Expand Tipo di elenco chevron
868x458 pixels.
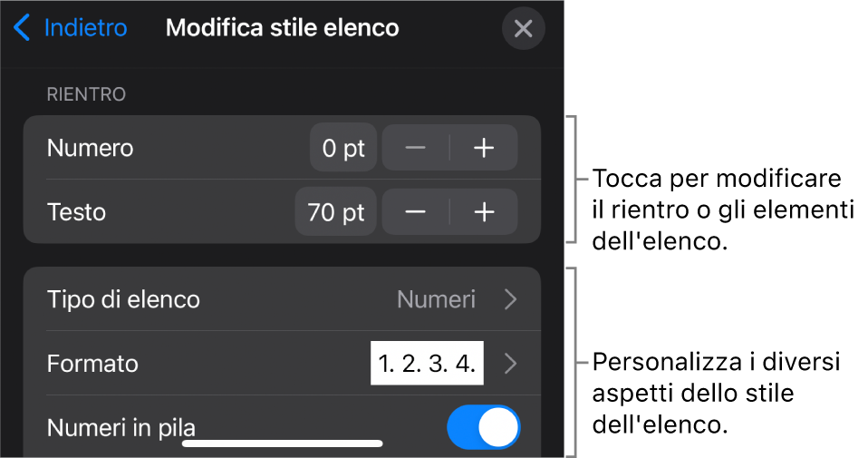pyautogui.click(x=511, y=299)
